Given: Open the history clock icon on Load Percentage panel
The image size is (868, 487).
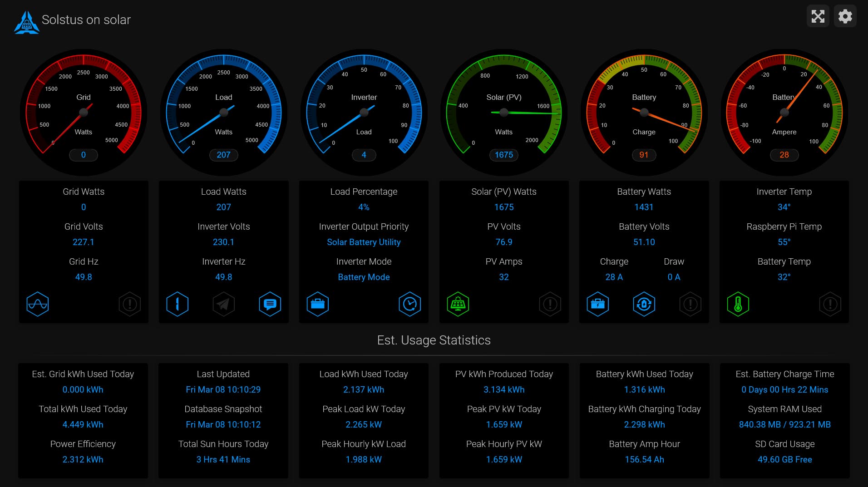Looking at the screenshot, I should pos(409,304).
